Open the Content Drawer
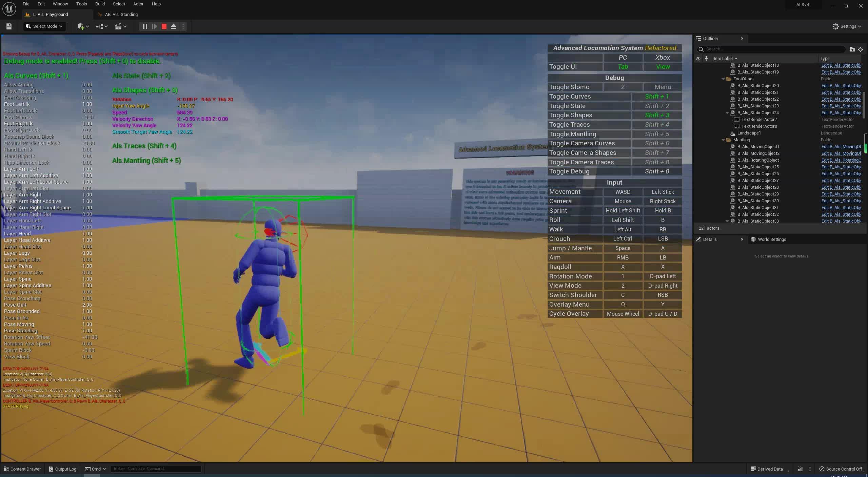868x477 pixels. (x=22, y=469)
